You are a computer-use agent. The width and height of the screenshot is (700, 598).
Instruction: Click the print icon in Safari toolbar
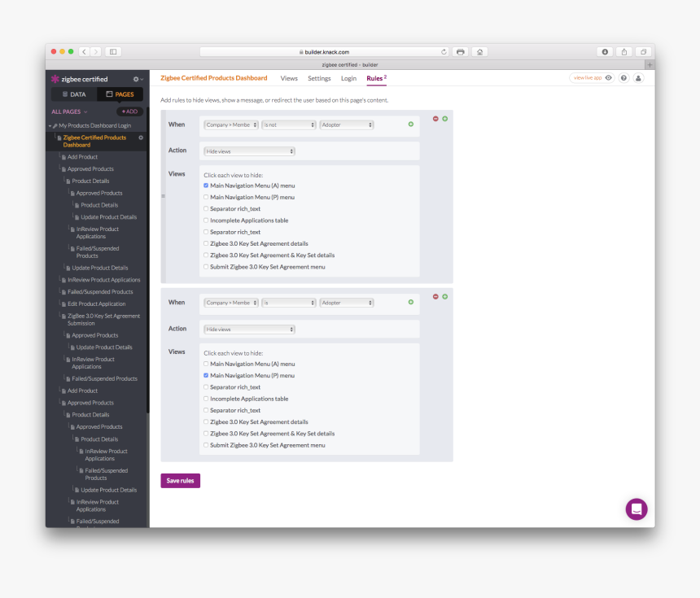tap(460, 52)
